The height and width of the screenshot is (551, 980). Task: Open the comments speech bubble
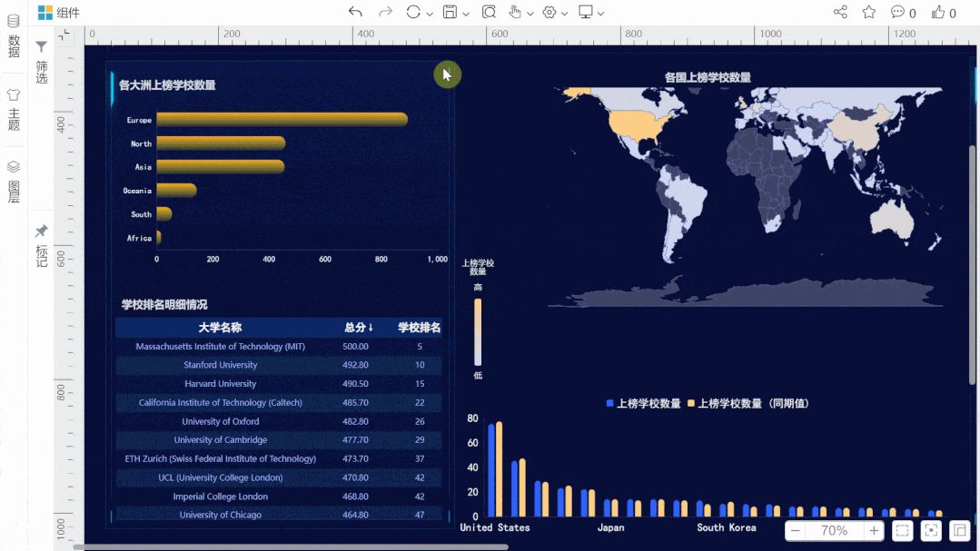tap(897, 12)
